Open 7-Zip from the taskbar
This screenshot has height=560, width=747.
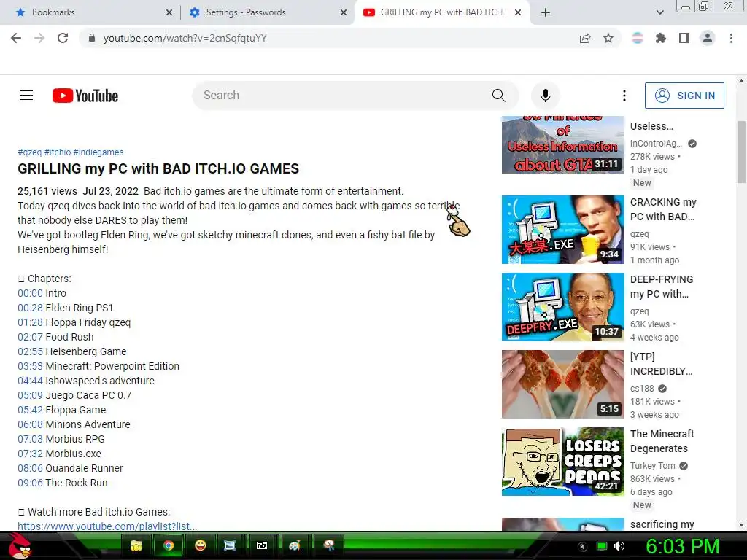point(262,545)
